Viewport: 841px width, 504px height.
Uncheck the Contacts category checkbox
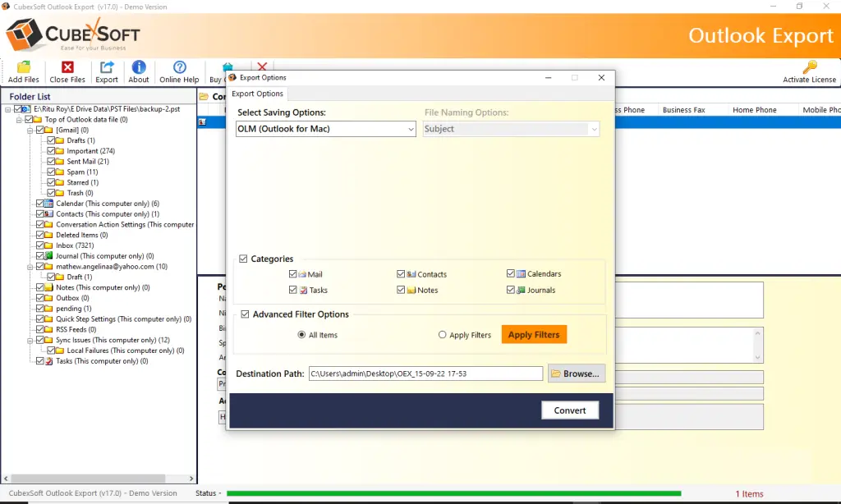[401, 274]
